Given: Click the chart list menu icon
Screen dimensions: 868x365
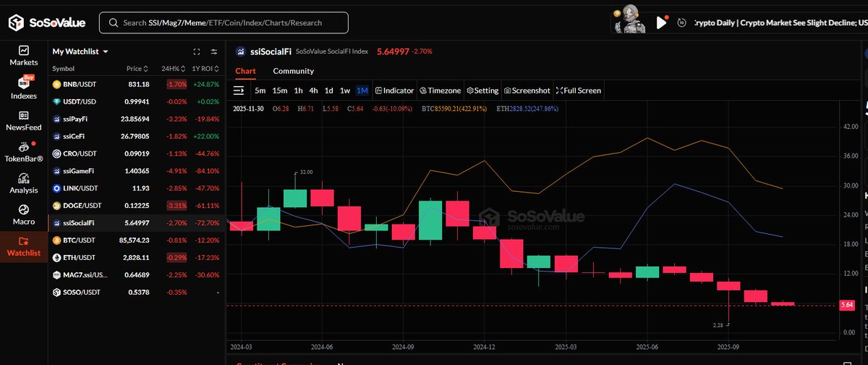Looking at the screenshot, I should [239, 91].
